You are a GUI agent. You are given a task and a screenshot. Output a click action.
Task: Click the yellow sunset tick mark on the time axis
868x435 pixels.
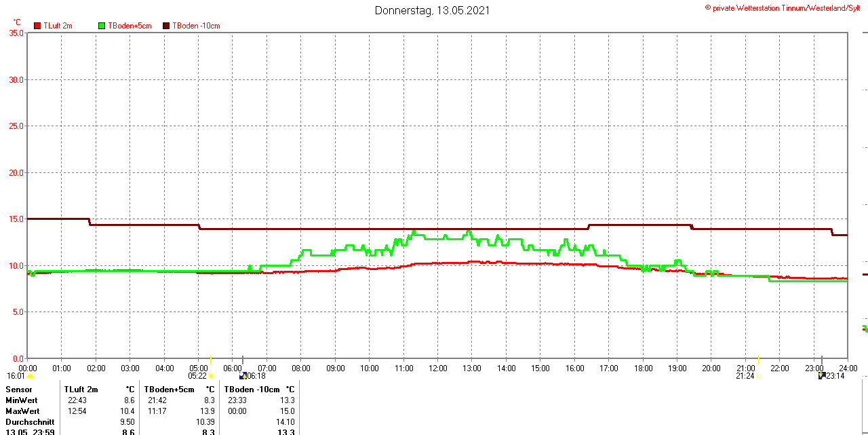click(x=758, y=360)
